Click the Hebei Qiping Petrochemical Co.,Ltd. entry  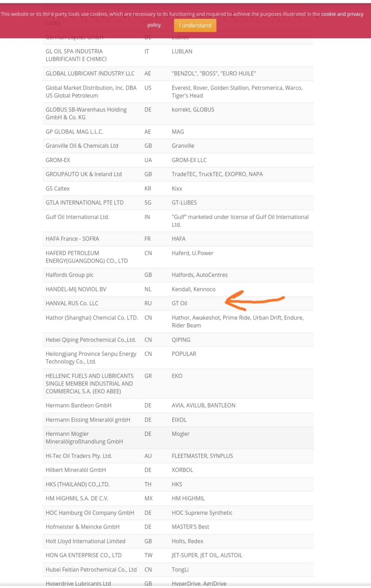91,340
